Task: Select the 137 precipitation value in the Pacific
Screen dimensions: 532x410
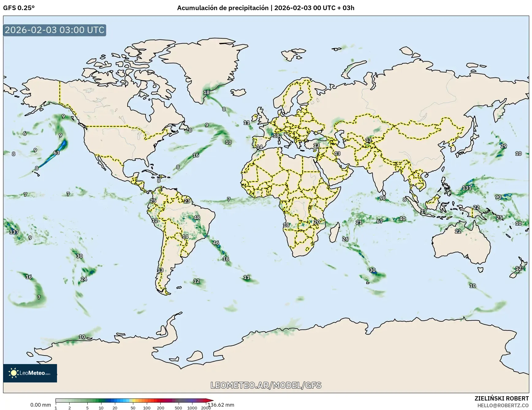Action: (x=14, y=232)
